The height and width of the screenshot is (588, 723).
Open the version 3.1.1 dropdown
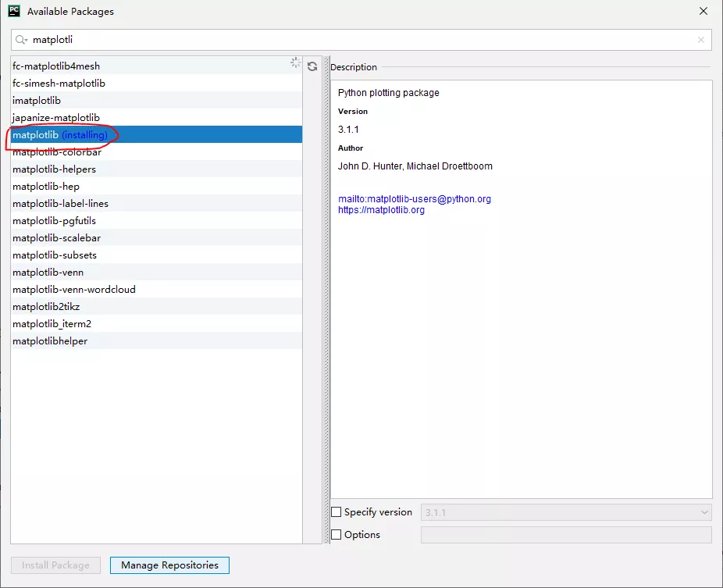(566, 512)
